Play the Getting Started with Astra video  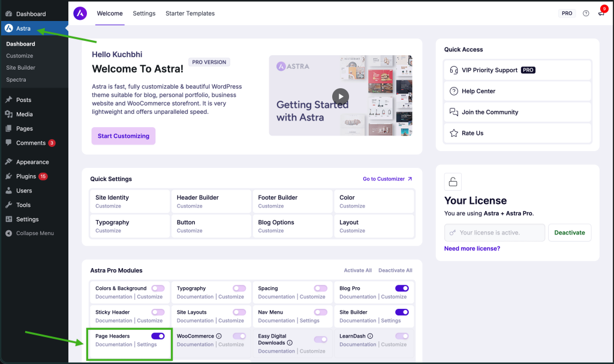tap(340, 96)
